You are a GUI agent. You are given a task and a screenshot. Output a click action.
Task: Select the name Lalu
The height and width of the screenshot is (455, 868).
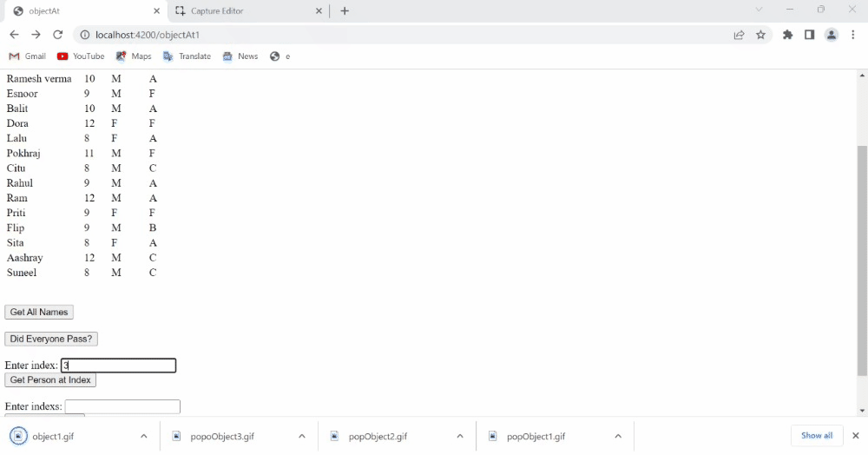click(16, 138)
